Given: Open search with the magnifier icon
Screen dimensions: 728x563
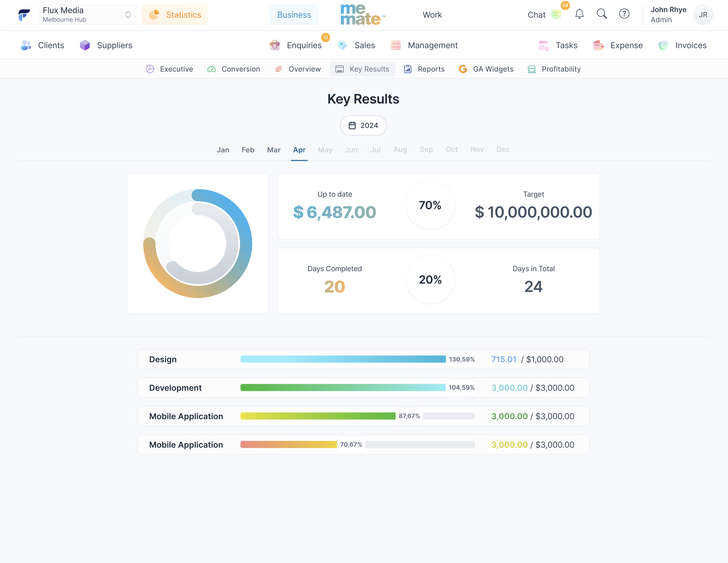Looking at the screenshot, I should pos(601,14).
